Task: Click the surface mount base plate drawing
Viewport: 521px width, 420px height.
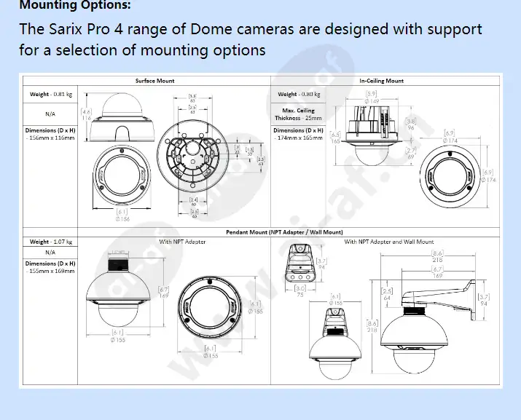Action: tap(193, 156)
